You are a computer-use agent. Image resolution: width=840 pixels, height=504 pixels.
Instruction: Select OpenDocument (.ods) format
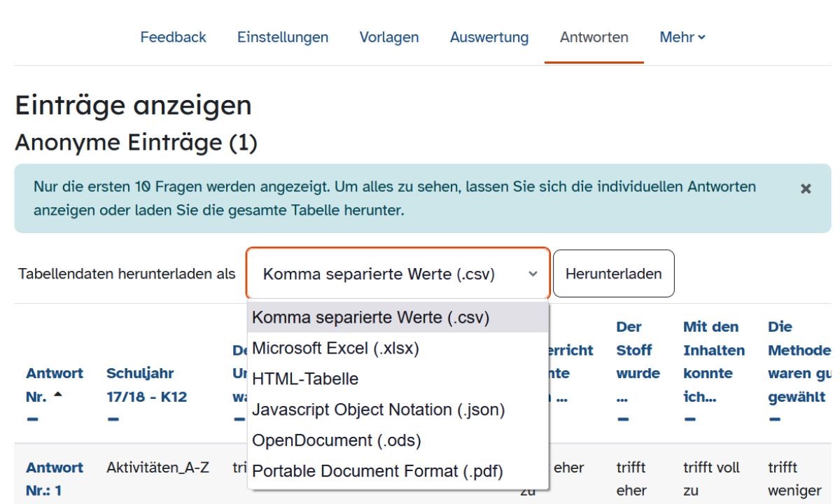[x=336, y=440]
